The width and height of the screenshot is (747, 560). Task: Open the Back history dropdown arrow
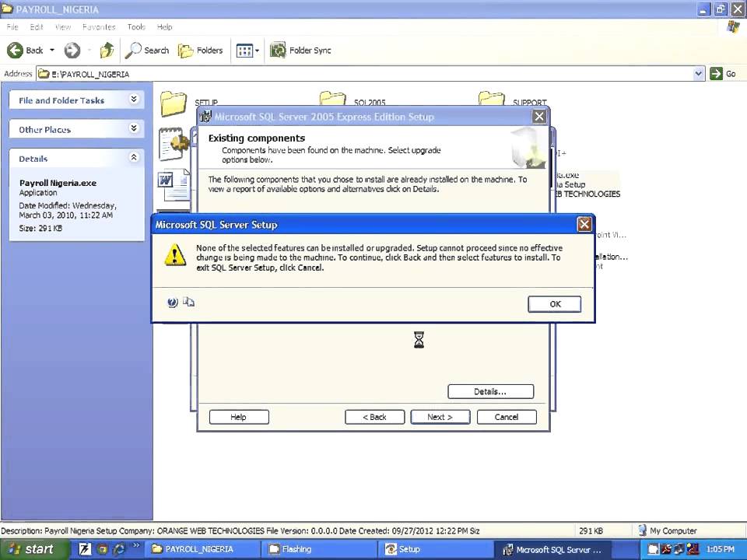coord(52,50)
